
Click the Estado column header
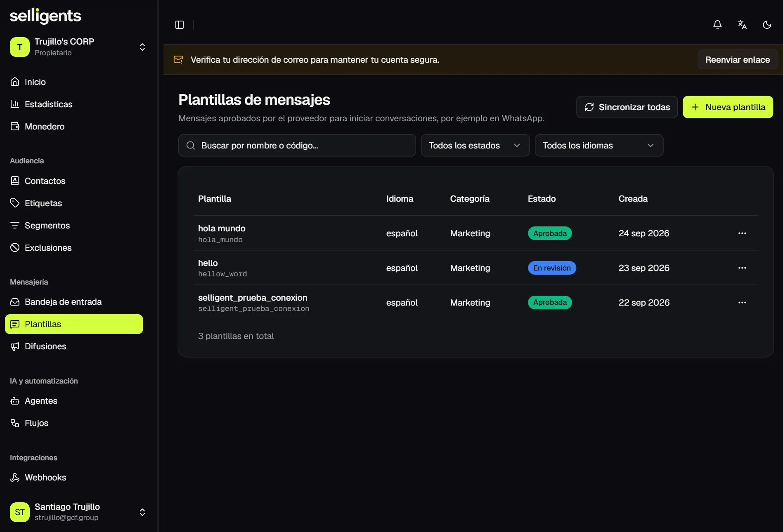542,199
